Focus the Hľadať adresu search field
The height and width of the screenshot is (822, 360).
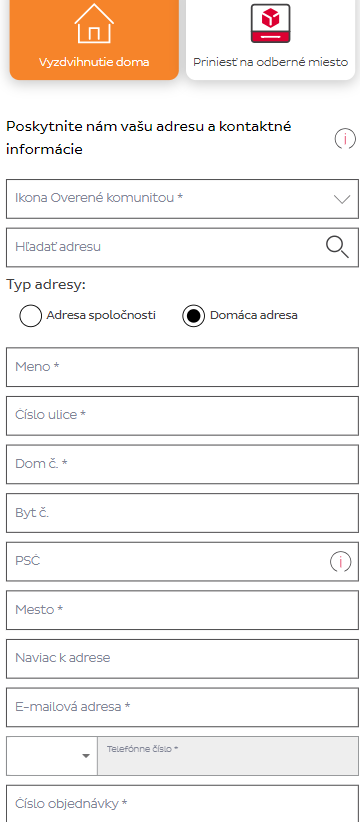[182, 247]
